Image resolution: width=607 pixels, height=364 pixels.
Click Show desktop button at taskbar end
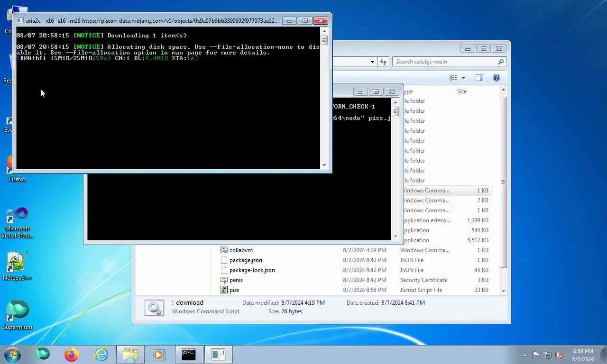tap(603, 355)
